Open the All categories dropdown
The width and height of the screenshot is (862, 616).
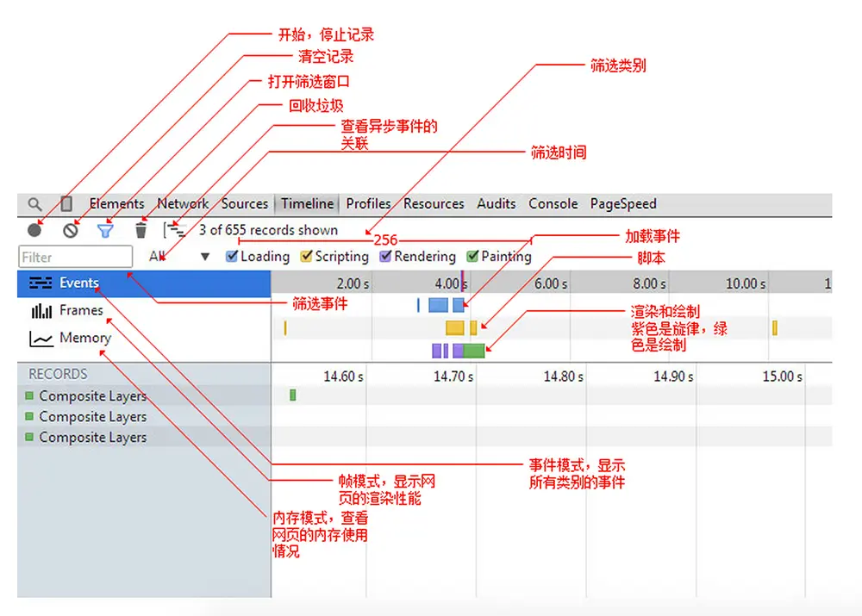point(157,256)
